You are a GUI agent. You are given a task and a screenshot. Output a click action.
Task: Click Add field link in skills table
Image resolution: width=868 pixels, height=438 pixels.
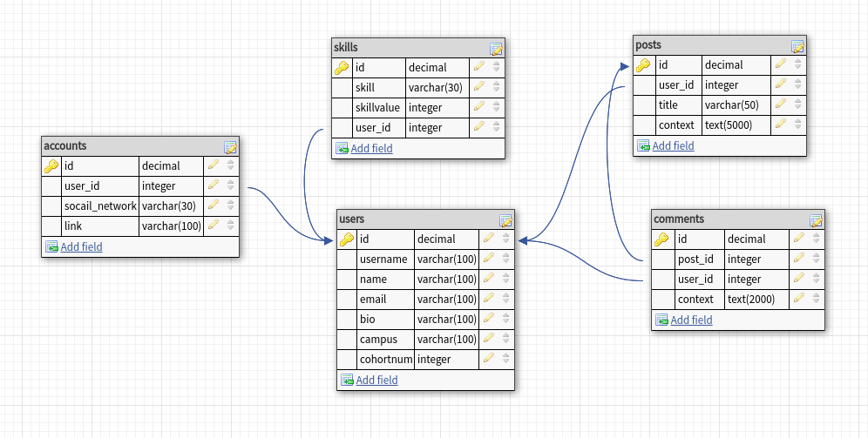pos(371,149)
